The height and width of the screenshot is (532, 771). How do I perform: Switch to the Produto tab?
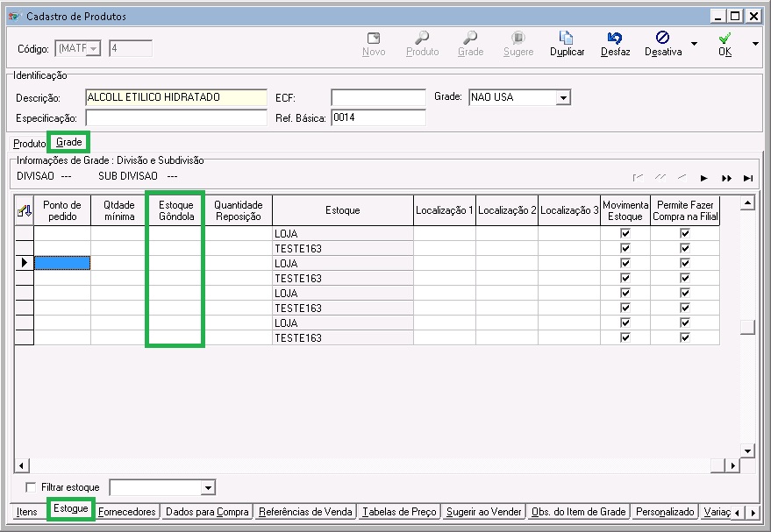click(29, 144)
